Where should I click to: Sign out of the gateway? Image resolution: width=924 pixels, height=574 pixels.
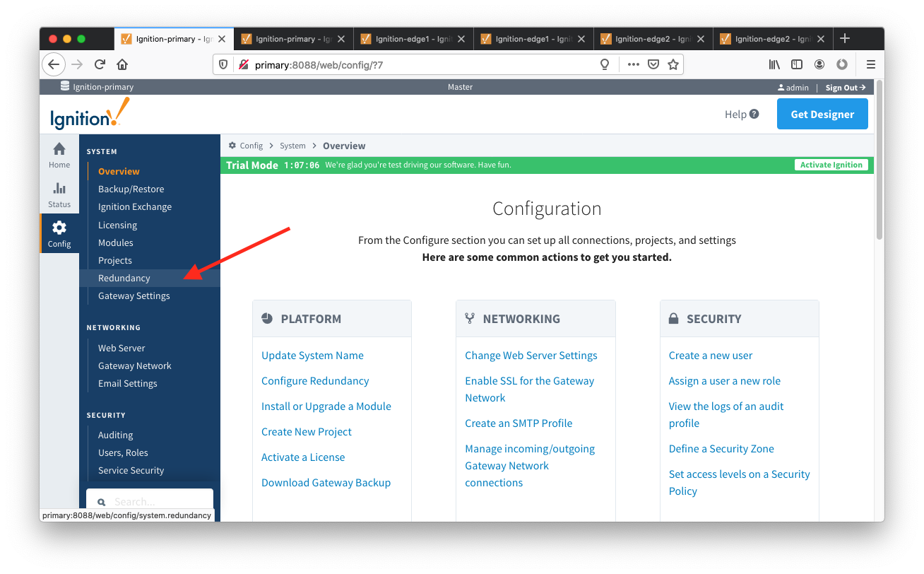coord(846,88)
